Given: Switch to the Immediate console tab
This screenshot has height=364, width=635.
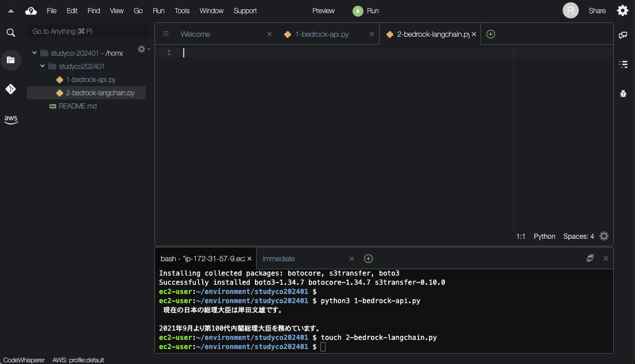Looking at the screenshot, I should pyautogui.click(x=279, y=258).
